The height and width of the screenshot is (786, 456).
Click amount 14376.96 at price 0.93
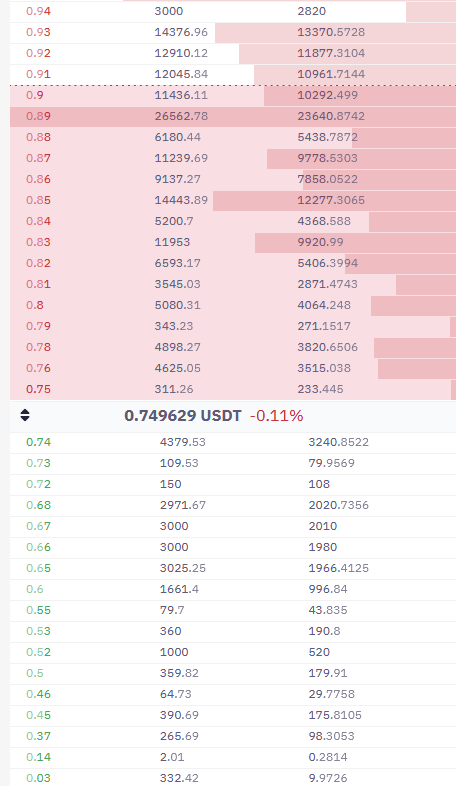[x=181, y=32]
